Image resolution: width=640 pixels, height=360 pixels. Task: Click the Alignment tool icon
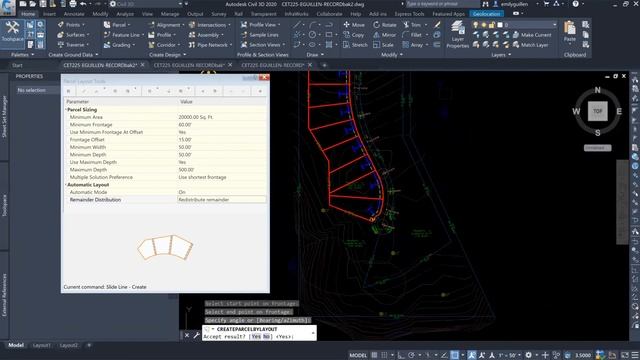151,25
